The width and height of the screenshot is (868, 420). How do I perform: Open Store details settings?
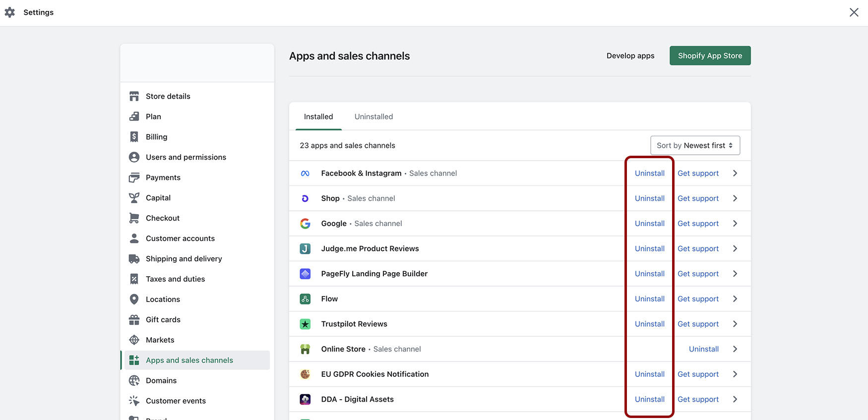pos(196,96)
